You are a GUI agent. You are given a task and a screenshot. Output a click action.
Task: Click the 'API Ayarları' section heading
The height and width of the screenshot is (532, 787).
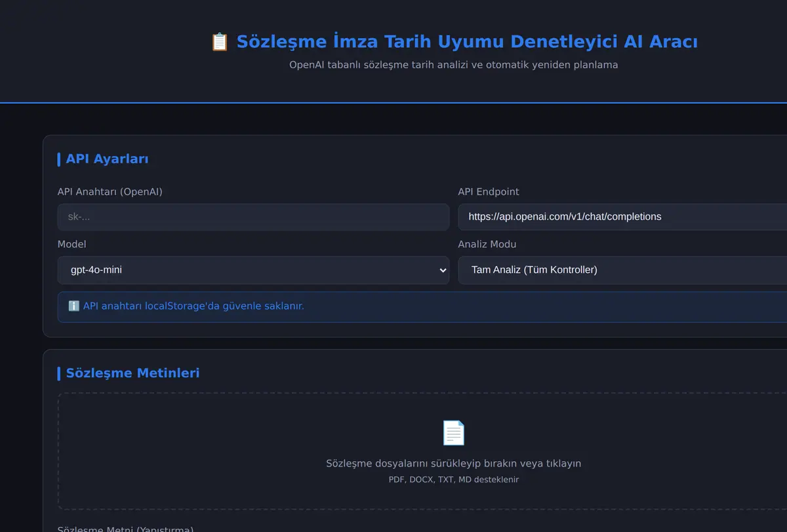[x=107, y=159]
